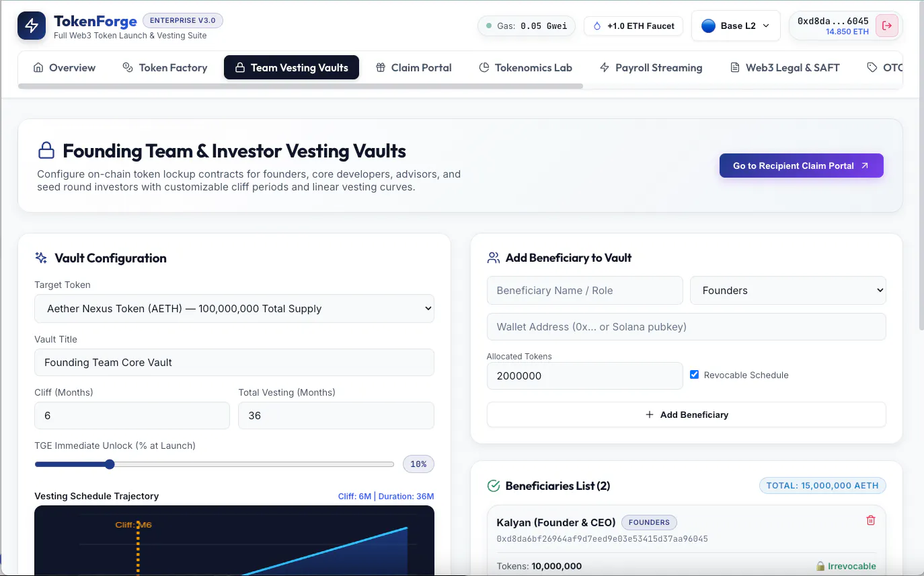Screen dimensions: 924x576
Task: Click the Vault Title input field
Action: (x=234, y=362)
